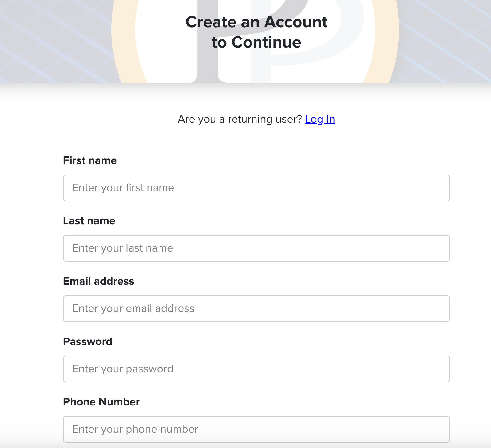Focus the Phone Number input box
The height and width of the screenshot is (448, 491).
tap(256, 429)
